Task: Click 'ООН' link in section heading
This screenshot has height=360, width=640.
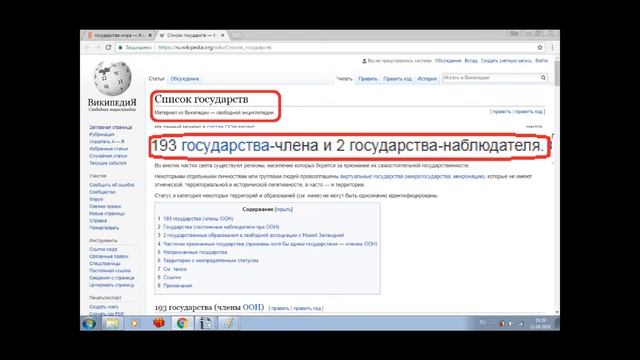Action: 252,307
